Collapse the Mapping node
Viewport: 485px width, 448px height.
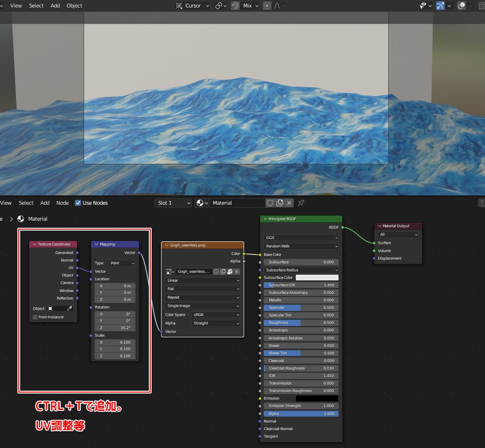tap(96, 244)
